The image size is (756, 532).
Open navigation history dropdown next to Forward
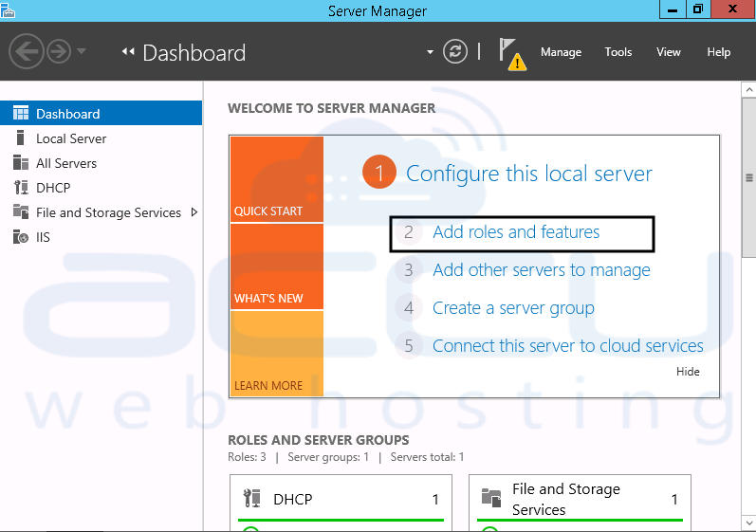pyautogui.click(x=82, y=50)
